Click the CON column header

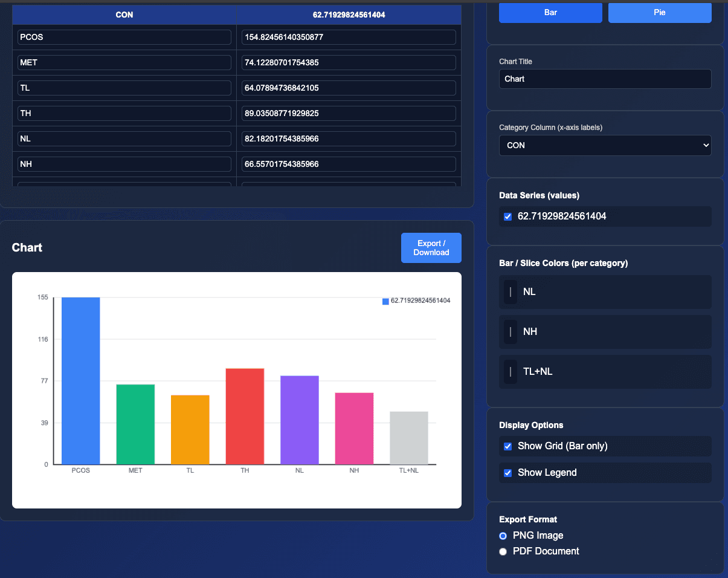pos(124,15)
